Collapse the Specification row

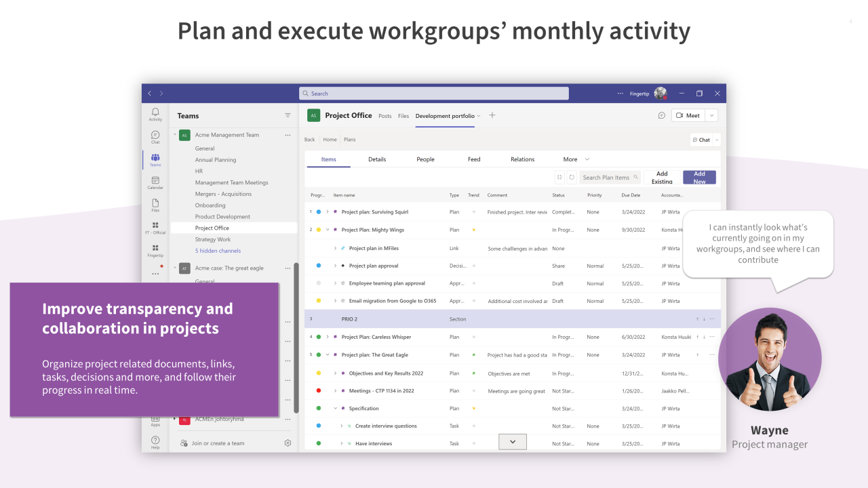[x=335, y=408]
